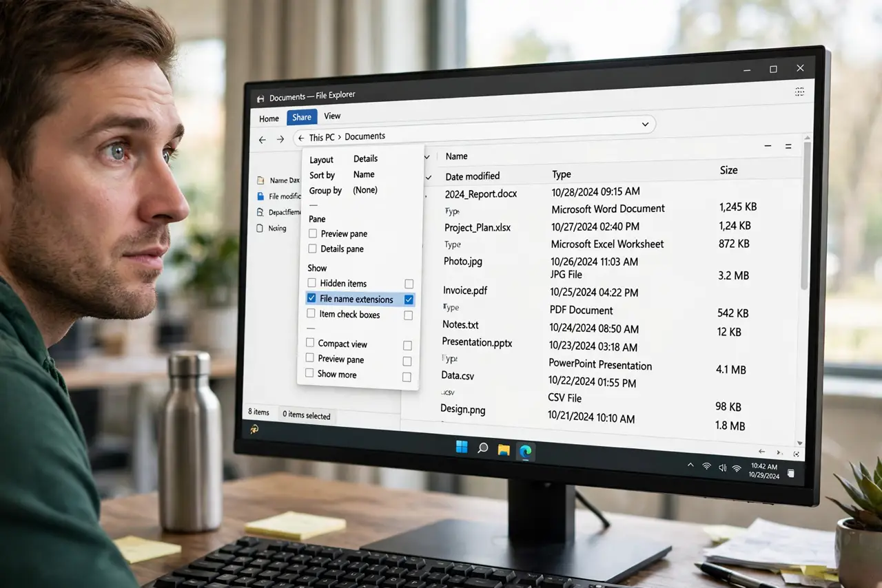Image resolution: width=882 pixels, height=588 pixels.
Task: Switch to the Home tab
Action: (x=269, y=118)
